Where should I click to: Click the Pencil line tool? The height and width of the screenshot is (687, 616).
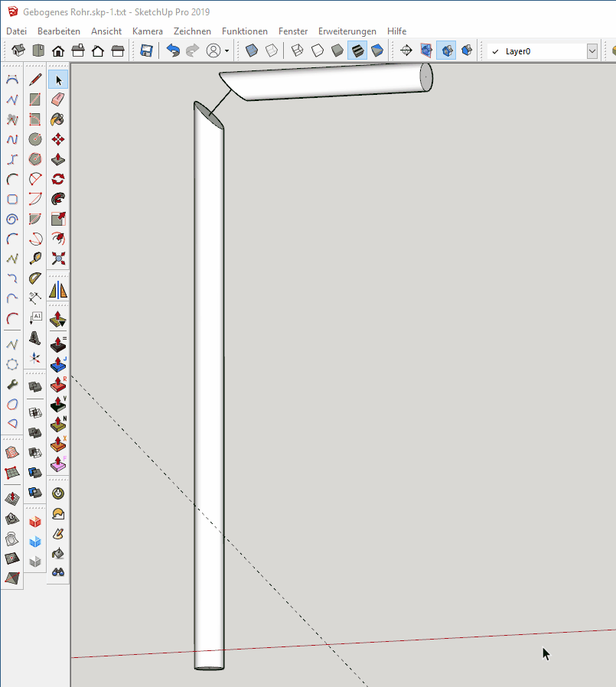[x=35, y=80]
